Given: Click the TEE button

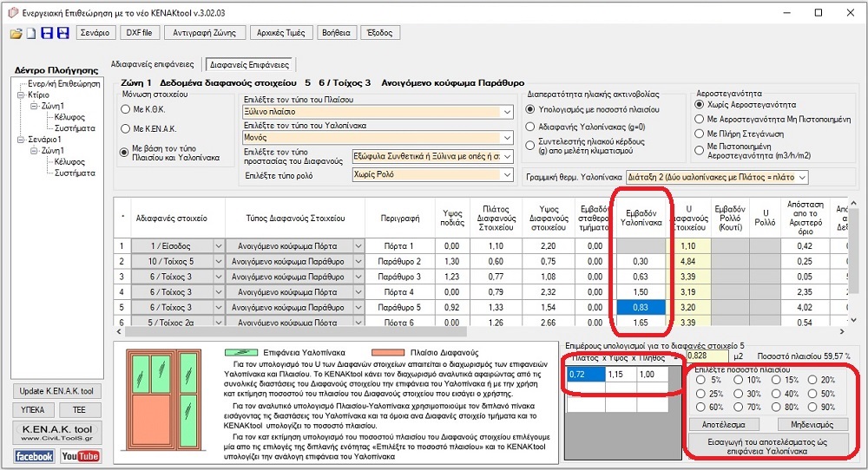Looking at the screenshot, I should point(79,409).
